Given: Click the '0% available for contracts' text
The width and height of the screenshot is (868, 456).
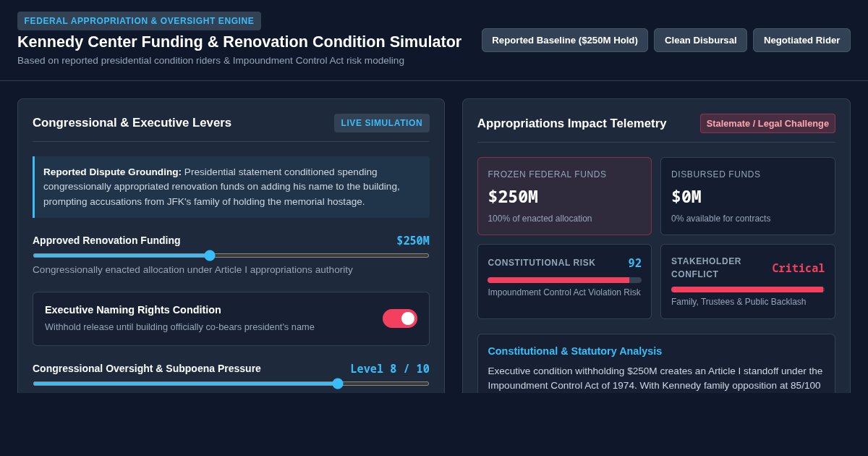Looking at the screenshot, I should pyautogui.click(x=721, y=219).
